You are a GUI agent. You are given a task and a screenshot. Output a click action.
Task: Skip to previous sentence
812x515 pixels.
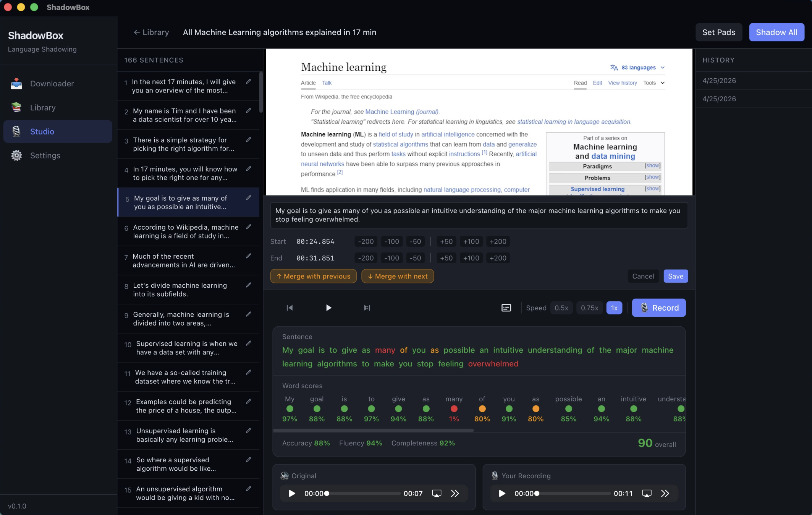click(290, 308)
